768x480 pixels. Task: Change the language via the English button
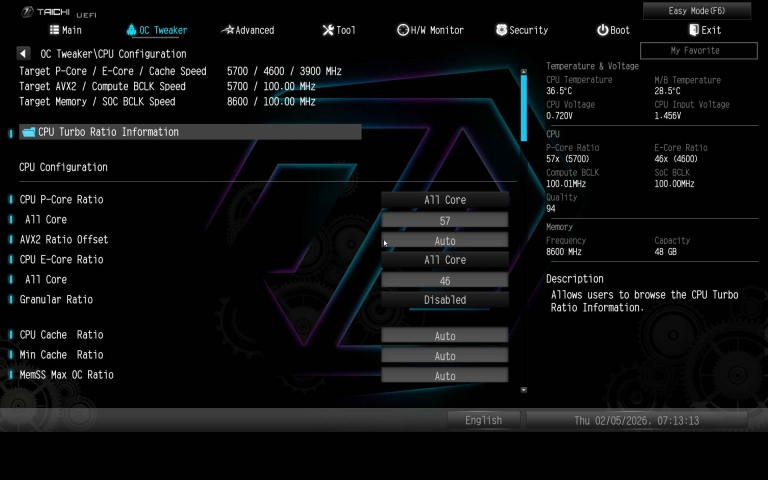click(x=483, y=420)
